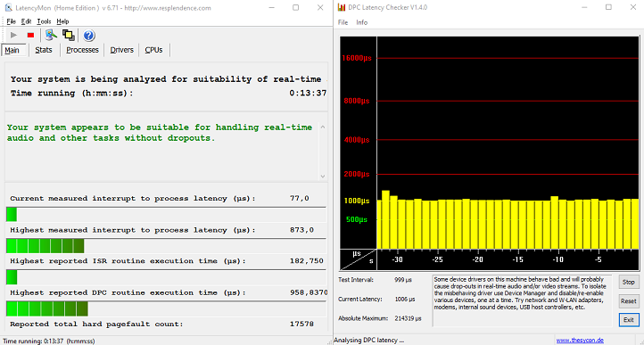
Task: Maximize the LatencyMon window
Action: 296,8
